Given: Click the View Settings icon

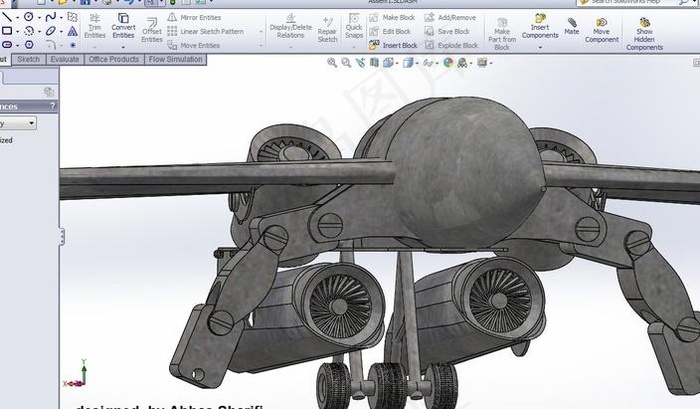Looking at the screenshot, I should pos(482,63).
